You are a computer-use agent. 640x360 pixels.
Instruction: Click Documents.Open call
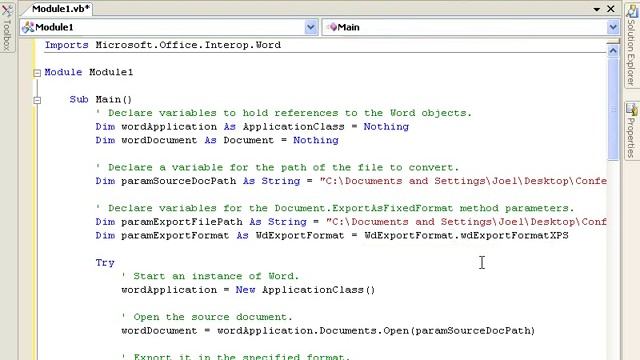pyautogui.click(x=364, y=331)
